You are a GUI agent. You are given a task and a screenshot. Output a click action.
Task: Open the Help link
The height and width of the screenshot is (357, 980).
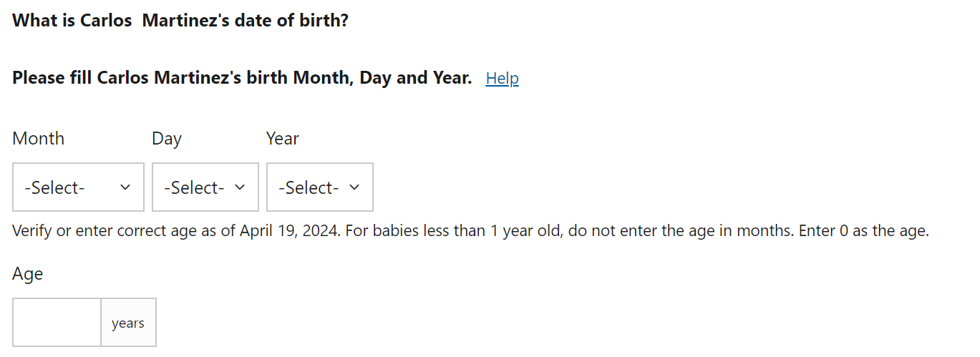coord(502,79)
